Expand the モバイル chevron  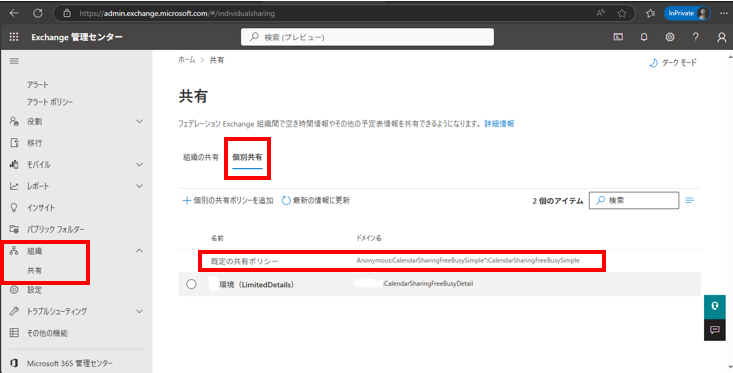pos(139,165)
